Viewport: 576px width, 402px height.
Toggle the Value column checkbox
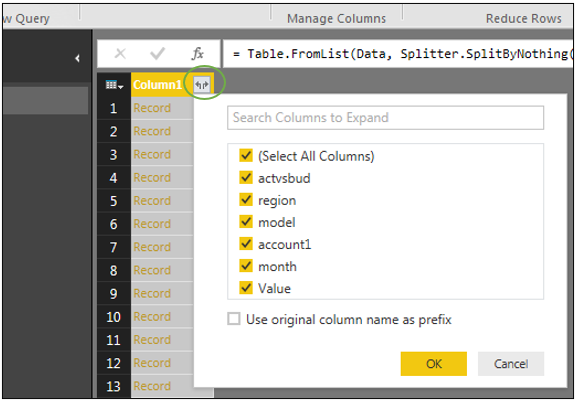tap(246, 288)
